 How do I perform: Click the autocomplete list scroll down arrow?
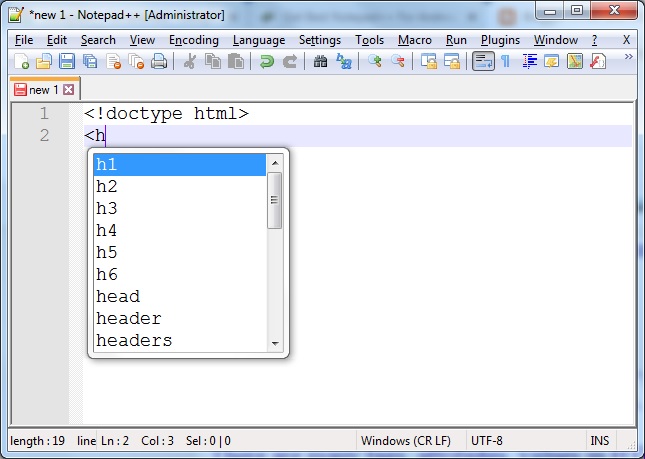coord(275,343)
